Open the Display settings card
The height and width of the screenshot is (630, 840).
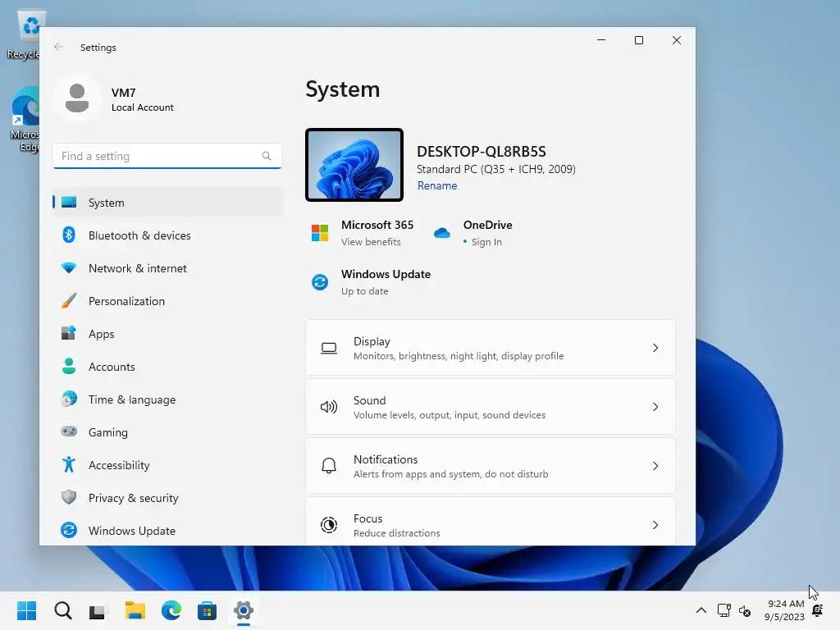coord(491,348)
